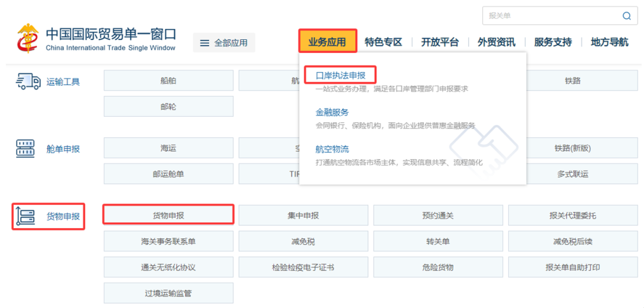The width and height of the screenshot is (644, 308).
Task: Select 口岸执法申报 in the dropdown
Action: 340,76
